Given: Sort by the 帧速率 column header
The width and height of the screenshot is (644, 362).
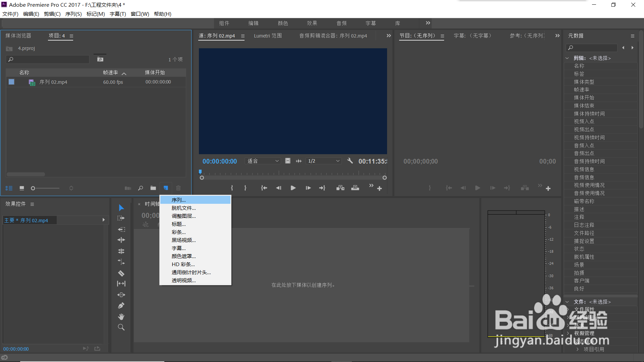Looking at the screenshot, I should click(110, 72).
